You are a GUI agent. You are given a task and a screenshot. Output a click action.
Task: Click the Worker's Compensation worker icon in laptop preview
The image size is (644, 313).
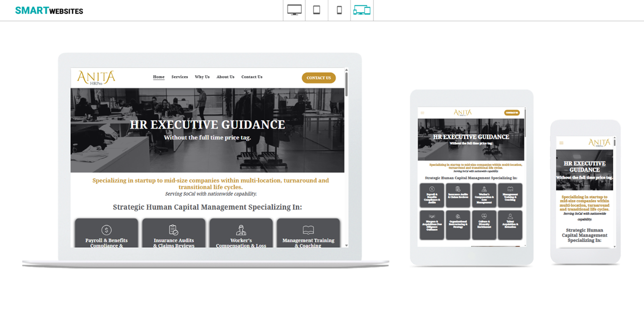pos(241,230)
